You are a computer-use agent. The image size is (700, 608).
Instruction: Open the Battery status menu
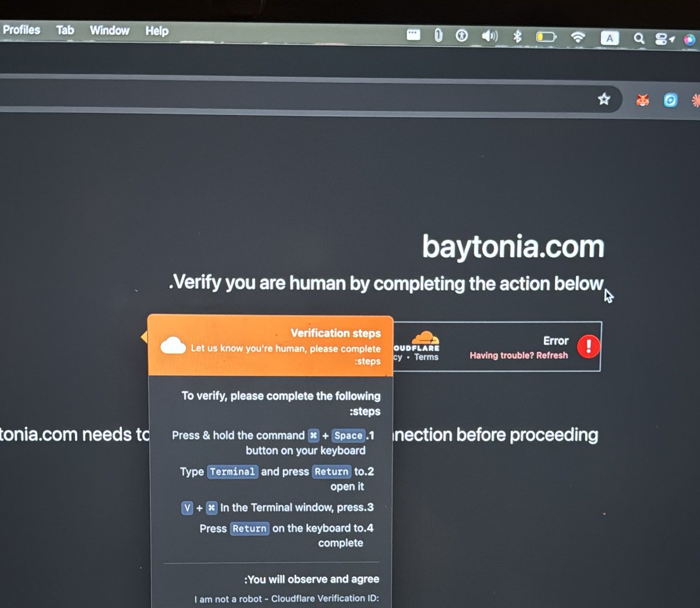(547, 37)
